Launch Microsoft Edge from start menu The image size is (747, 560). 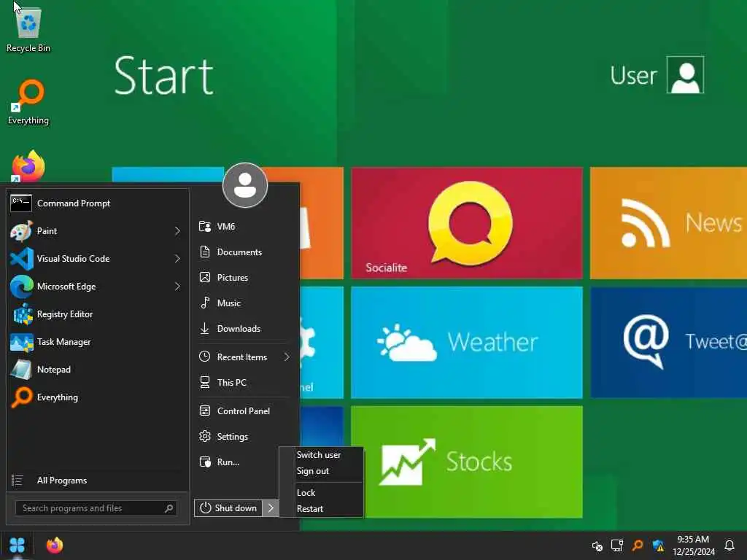coord(90,286)
